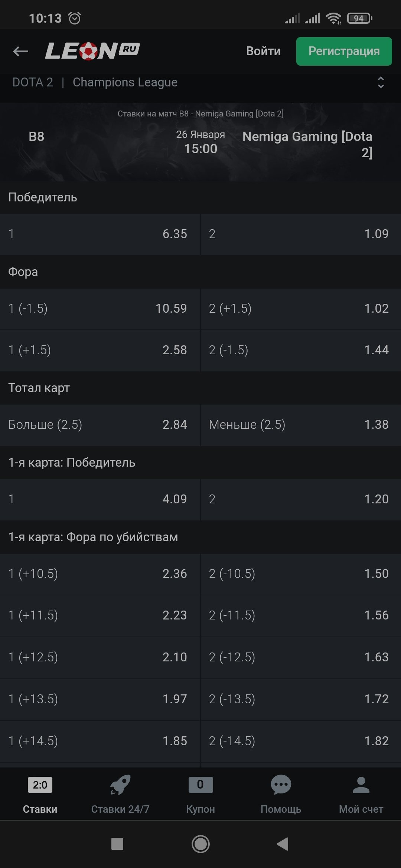Tap the back arrow icon
Image resolution: width=401 pixels, height=868 pixels.
point(21,51)
